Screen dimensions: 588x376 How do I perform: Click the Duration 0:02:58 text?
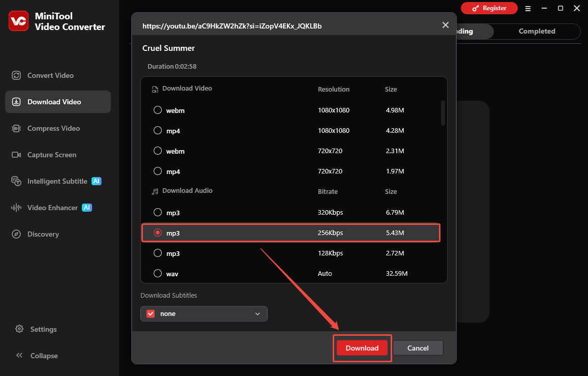tap(172, 67)
